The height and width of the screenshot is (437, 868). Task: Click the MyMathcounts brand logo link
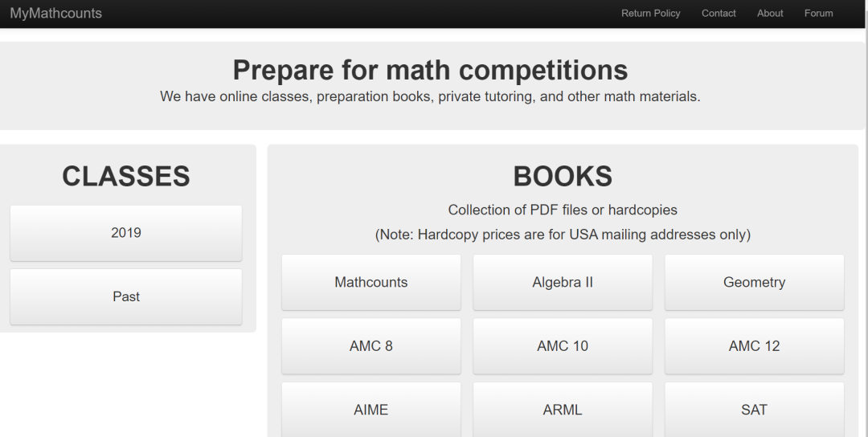56,14
